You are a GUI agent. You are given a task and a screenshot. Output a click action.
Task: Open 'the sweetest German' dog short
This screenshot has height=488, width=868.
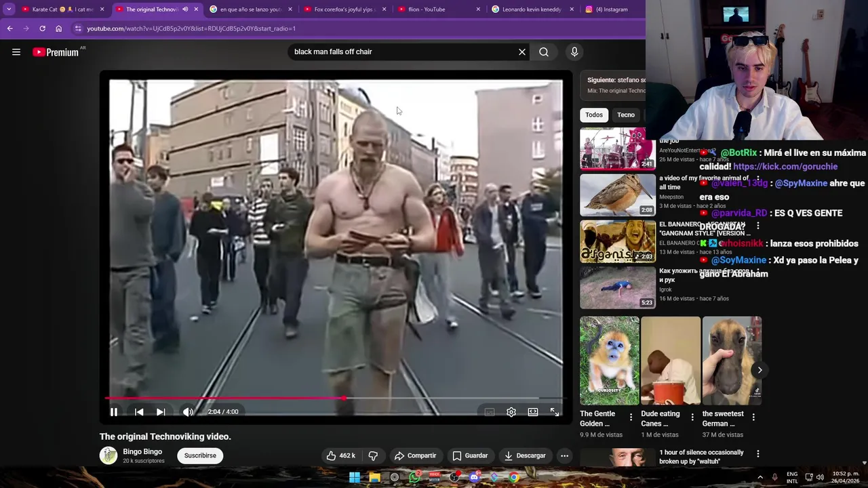click(732, 361)
